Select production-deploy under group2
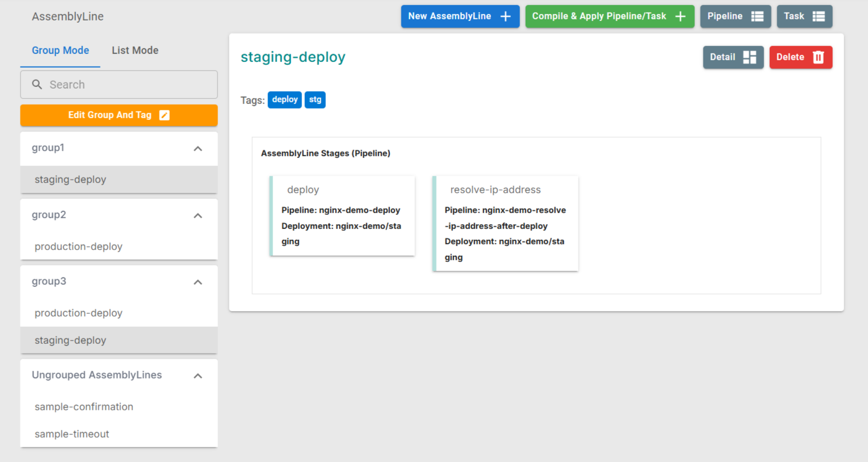The height and width of the screenshot is (462, 868). (78, 247)
